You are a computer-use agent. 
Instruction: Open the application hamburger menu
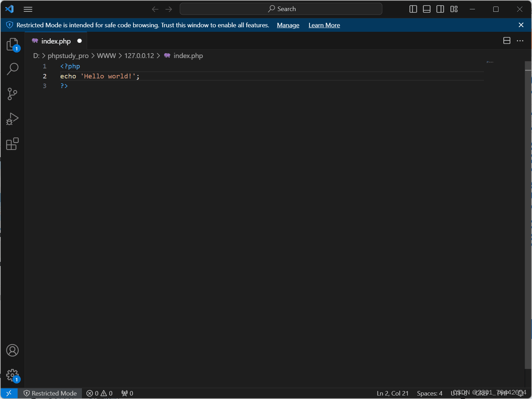point(28,9)
